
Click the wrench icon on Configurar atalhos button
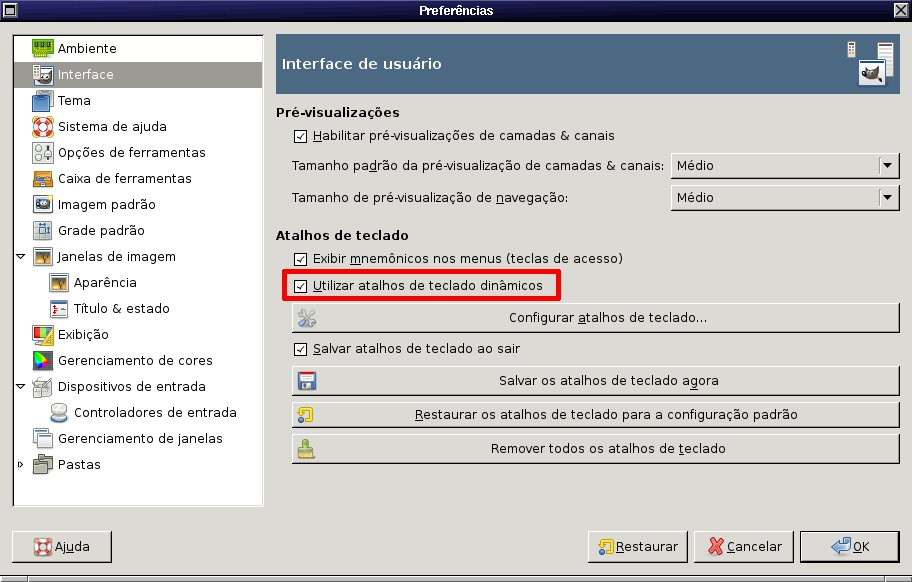pos(307,318)
